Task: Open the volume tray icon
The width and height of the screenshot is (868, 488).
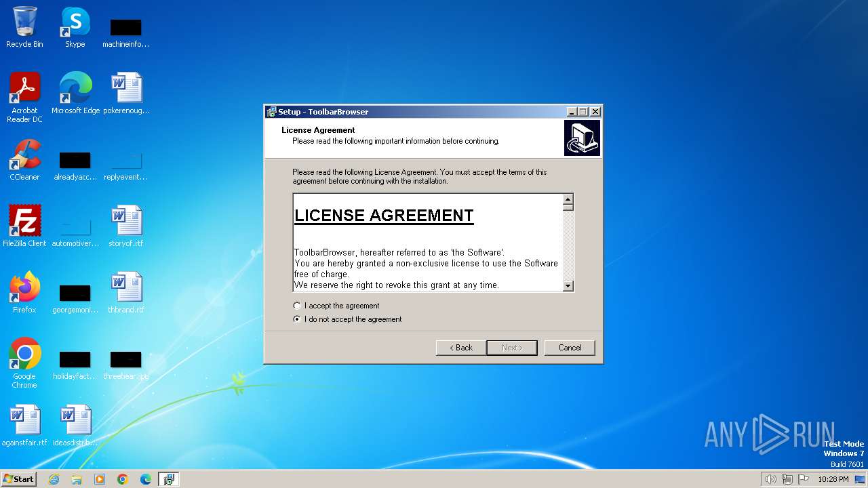Action: coord(771,479)
